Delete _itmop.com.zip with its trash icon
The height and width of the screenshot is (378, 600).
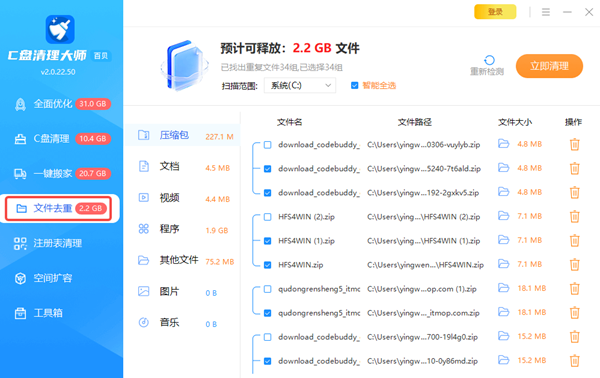(x=574, y=313)
